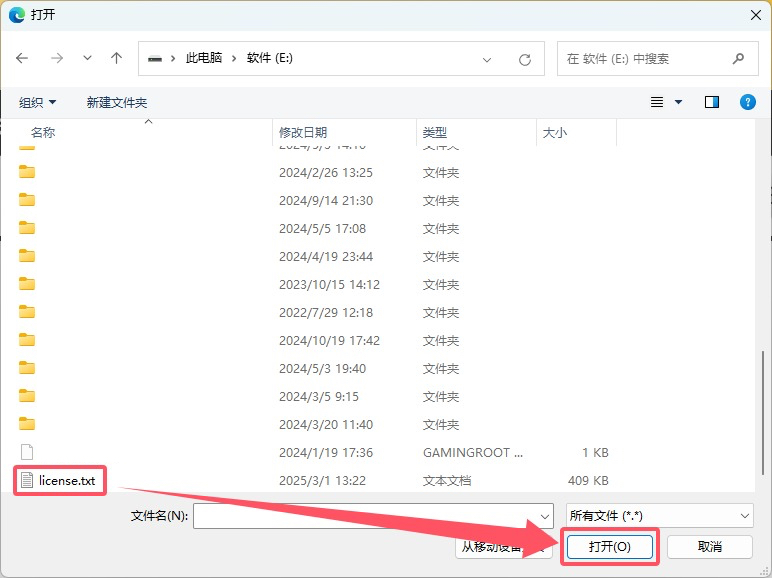The height and width of the screenshot is (578, 772).
Task: Click 新建文件夹 in toolbar
Action: point(116,103)
